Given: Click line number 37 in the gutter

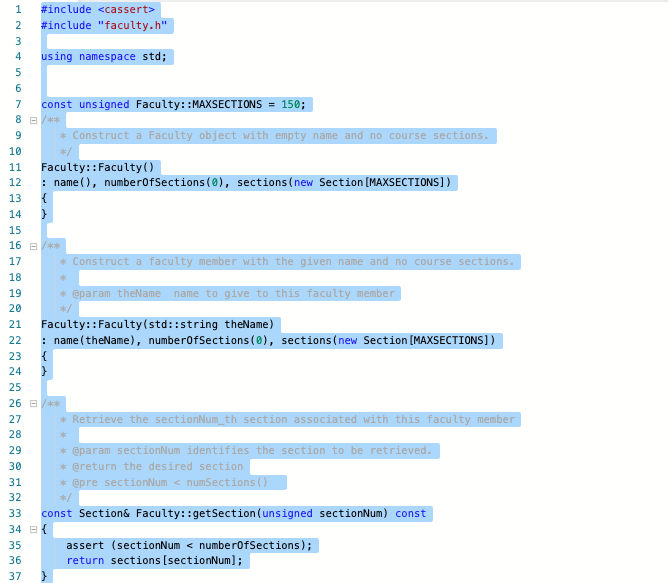Looking at the screenshot, I should click(15, 576).
